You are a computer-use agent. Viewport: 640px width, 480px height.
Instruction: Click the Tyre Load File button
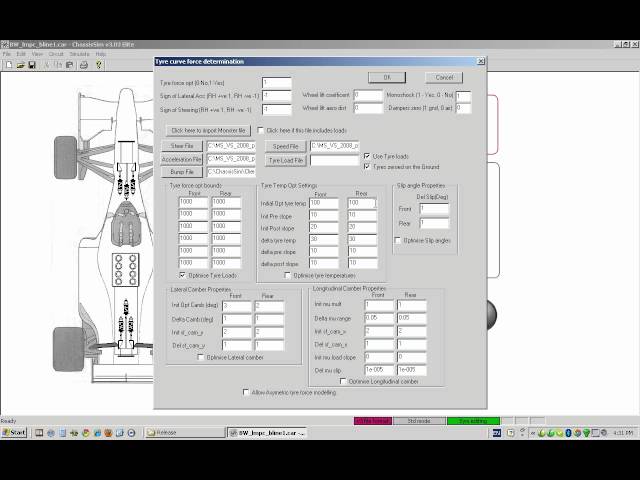285,160
